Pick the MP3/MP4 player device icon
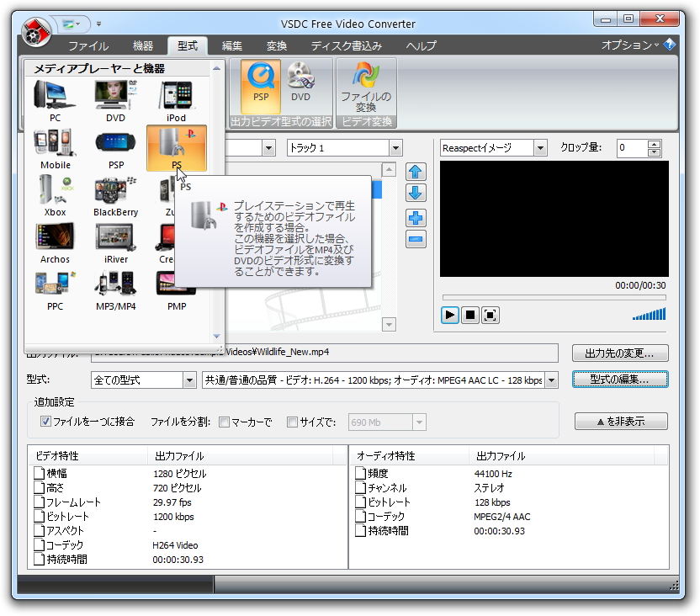 [x=115, y=290]
